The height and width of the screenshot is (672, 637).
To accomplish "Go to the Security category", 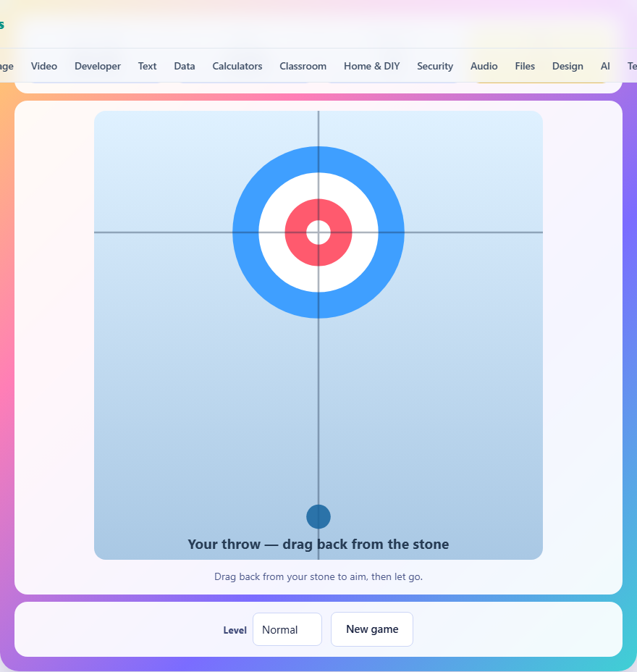I will (435, 66).
